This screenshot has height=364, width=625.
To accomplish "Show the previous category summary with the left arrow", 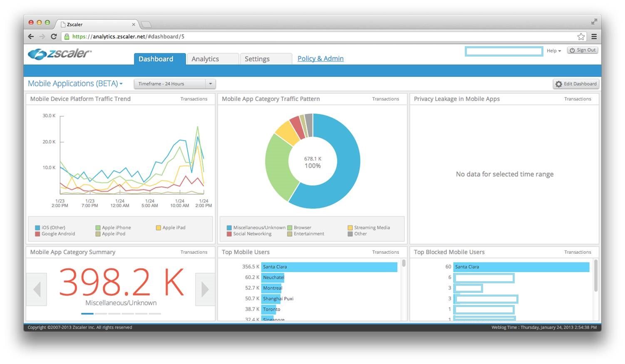I will [x=37, y=290].
